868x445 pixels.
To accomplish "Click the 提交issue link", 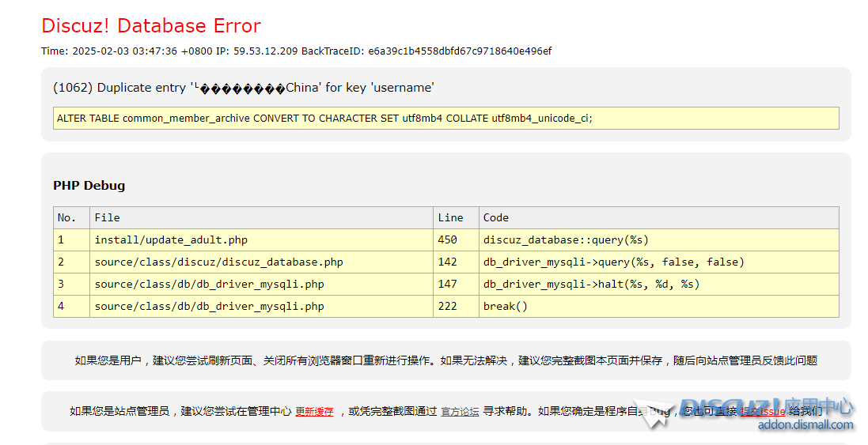I will [763, 411].
